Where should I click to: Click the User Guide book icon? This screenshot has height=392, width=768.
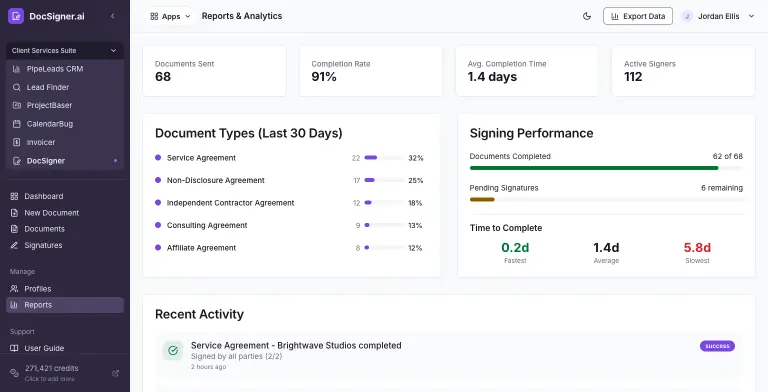[x=14, y=348]
